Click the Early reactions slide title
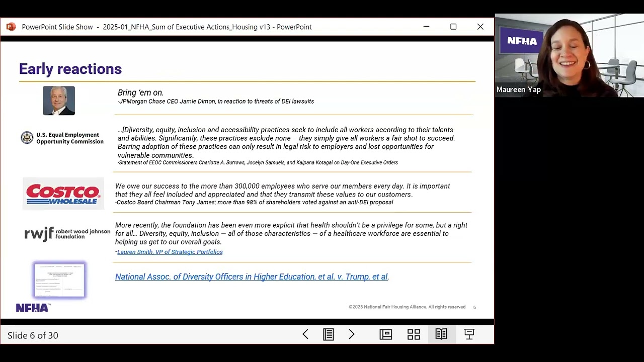 tap(70, 69)
